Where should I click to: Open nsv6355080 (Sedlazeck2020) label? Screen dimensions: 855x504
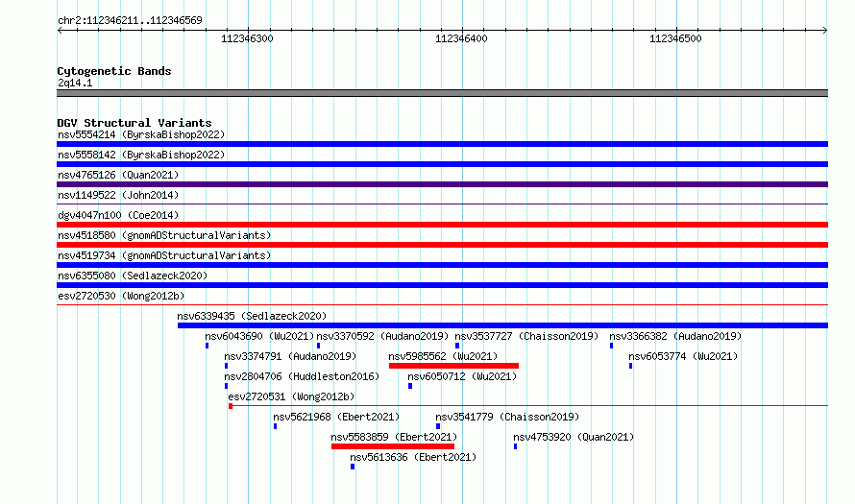[133, 276]
